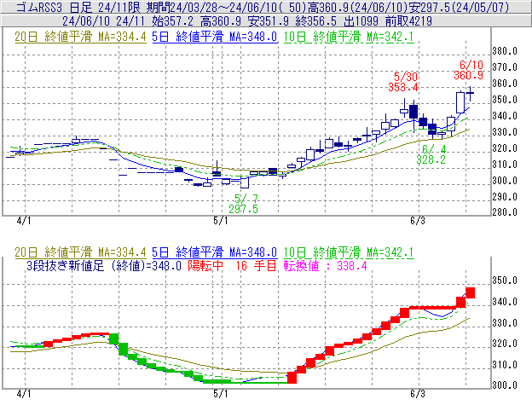This screenshot has height=405, width=532.
Task: Click the 出1099 volume value
Action: click(x=361, y=21)
